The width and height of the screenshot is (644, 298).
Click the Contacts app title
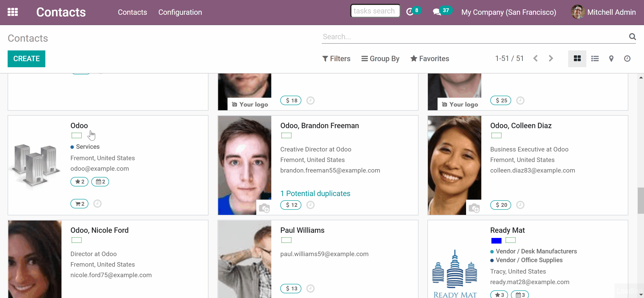pos(61,12)
